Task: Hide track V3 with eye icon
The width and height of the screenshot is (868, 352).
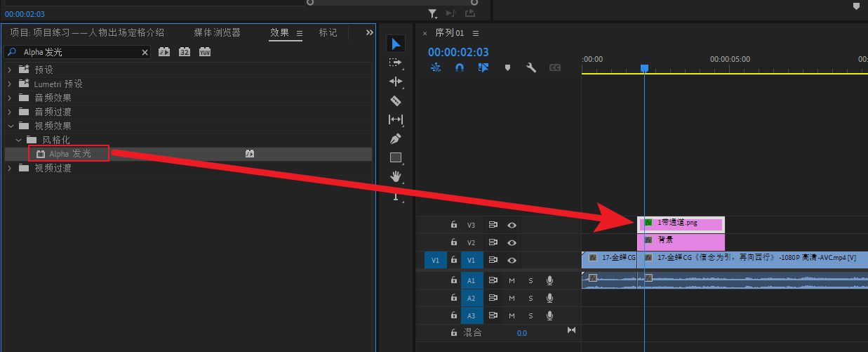Action: pyautogui.click(x=512, y=226)
